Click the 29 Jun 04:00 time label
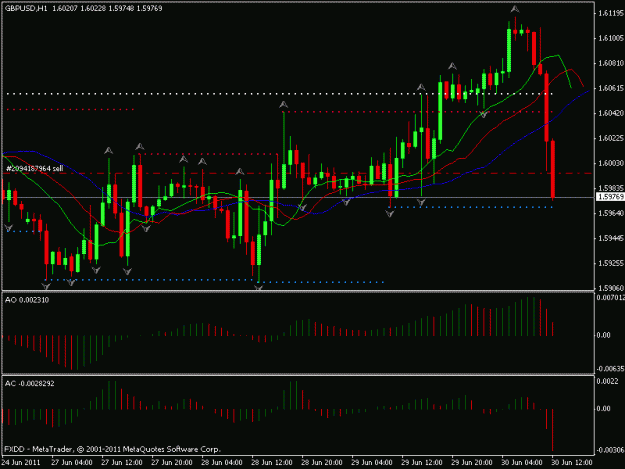Viewport: 625px width, 469px height. [371, 463]
